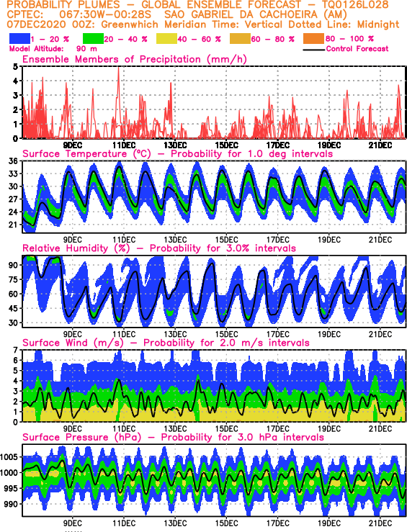Click the 13DEC label under wind chart
Screen dimensions: 407x532
pyautogui.click(x=175, y=429)
